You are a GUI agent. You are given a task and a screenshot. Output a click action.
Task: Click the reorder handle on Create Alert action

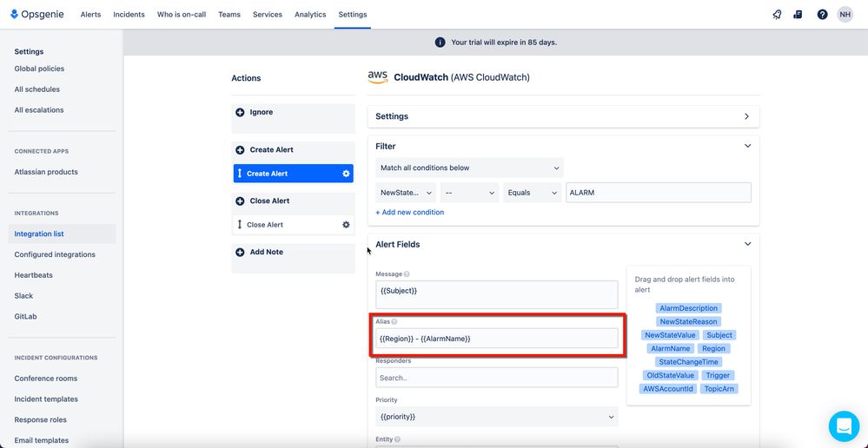tap(240, 174)
